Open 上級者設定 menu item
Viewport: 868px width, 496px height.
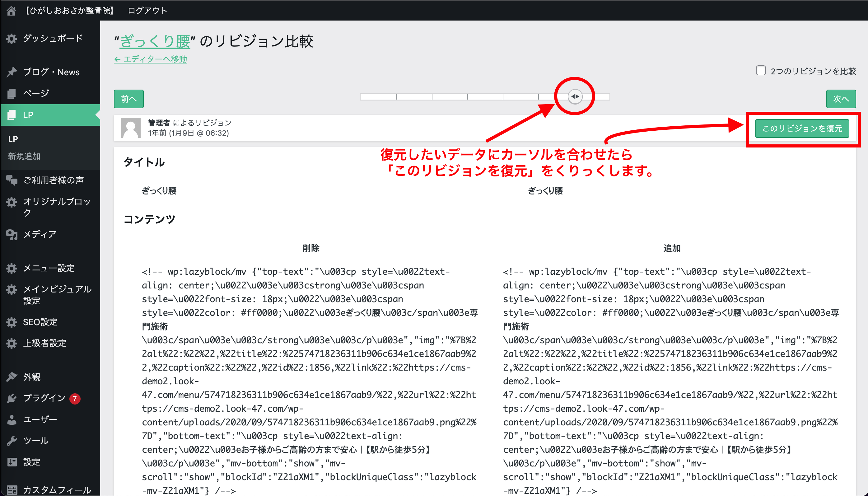click(x=44, y=343)
